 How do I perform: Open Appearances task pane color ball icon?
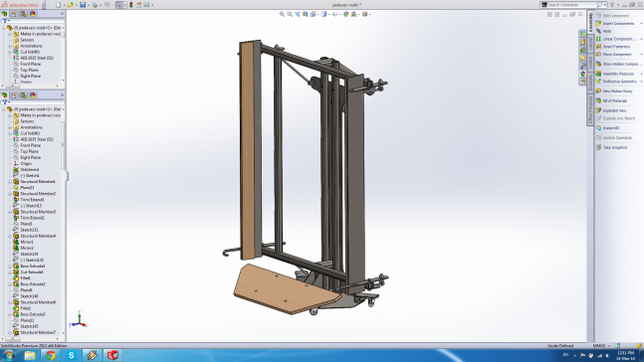click(582, 74)
